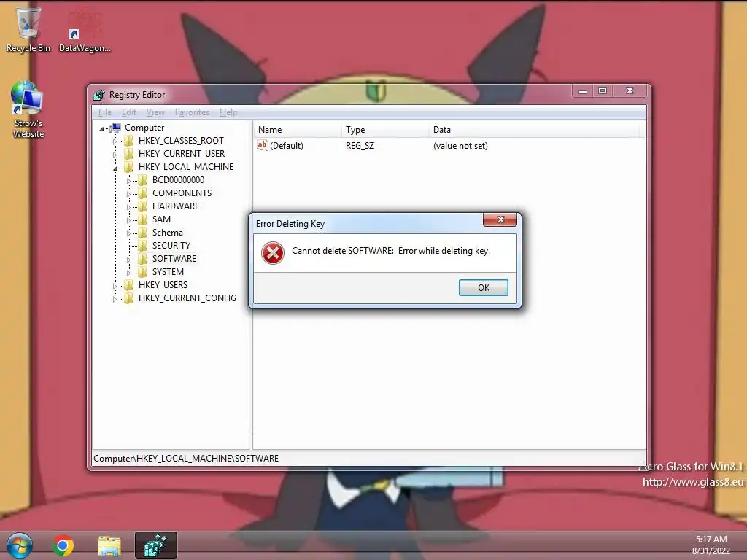This screenshot has height=560, width=747.
Task: Expand the COMPONENTS key arrow
Action: [x=128, y=194]
